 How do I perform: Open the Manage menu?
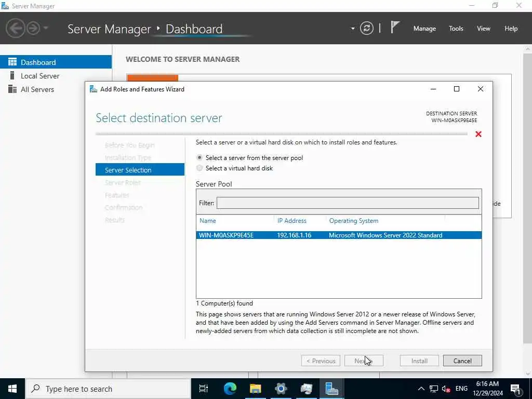pos(424,29)
